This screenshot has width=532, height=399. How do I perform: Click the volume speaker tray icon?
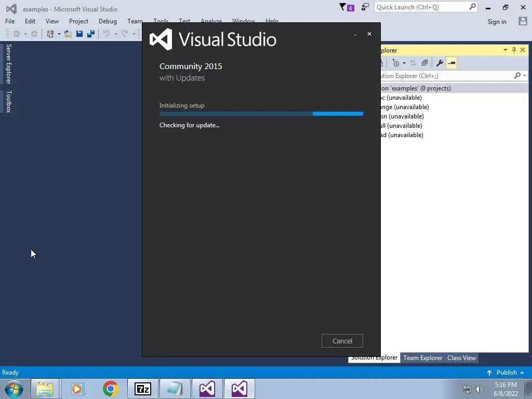(x=480, y=389)
